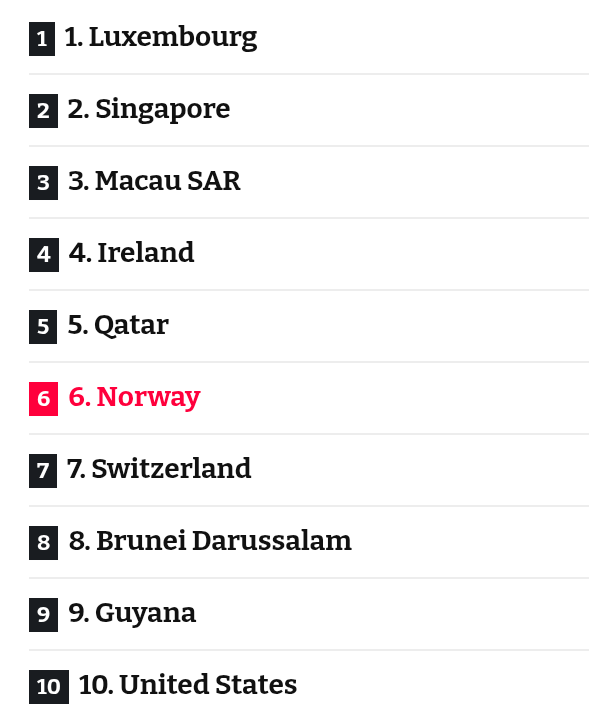The height and width of the screenshot is (728, 611).
Task: Click the number 7 rank badge
Action: [x=43, y=471]
